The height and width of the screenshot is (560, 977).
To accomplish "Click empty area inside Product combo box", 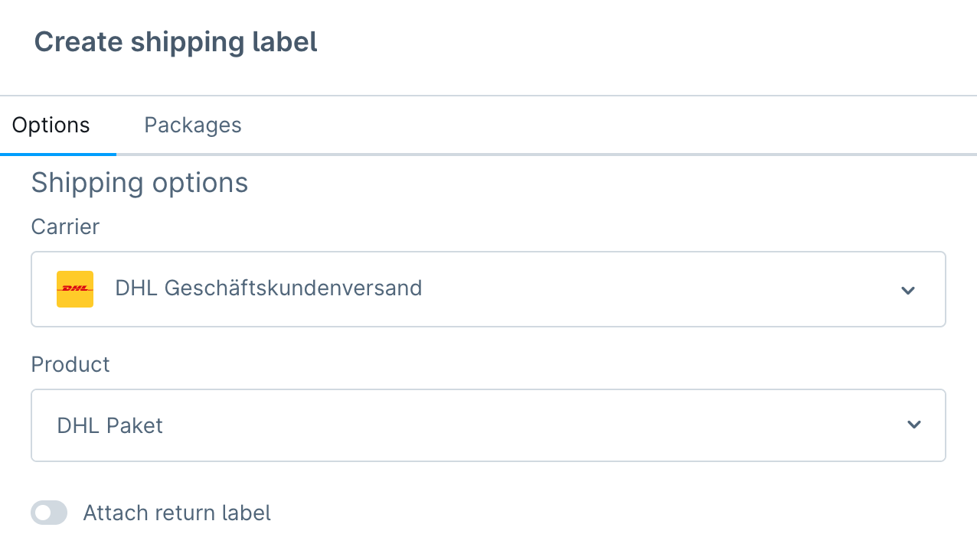I will click(x=536, y=425).
